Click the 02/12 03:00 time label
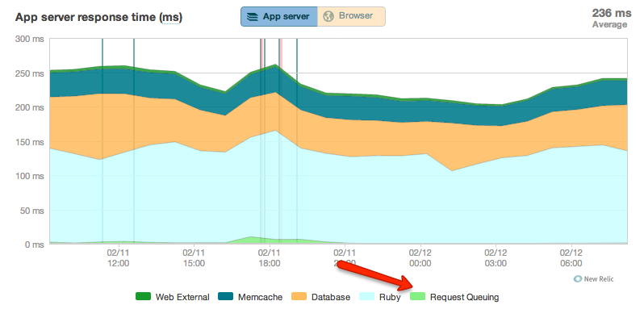 [496, 257]
